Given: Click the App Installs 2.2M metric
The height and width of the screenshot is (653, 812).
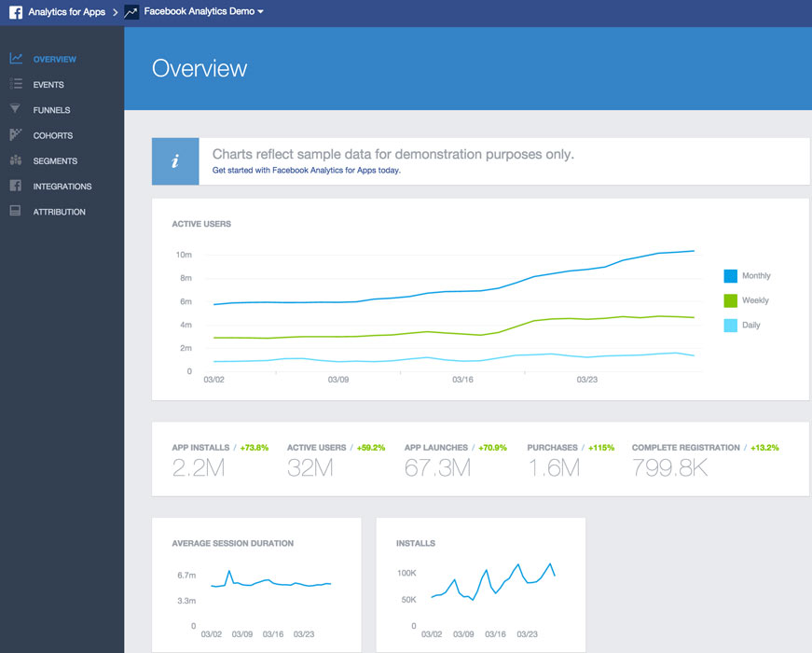Looking at the screenshot, I should click(199, 468).
